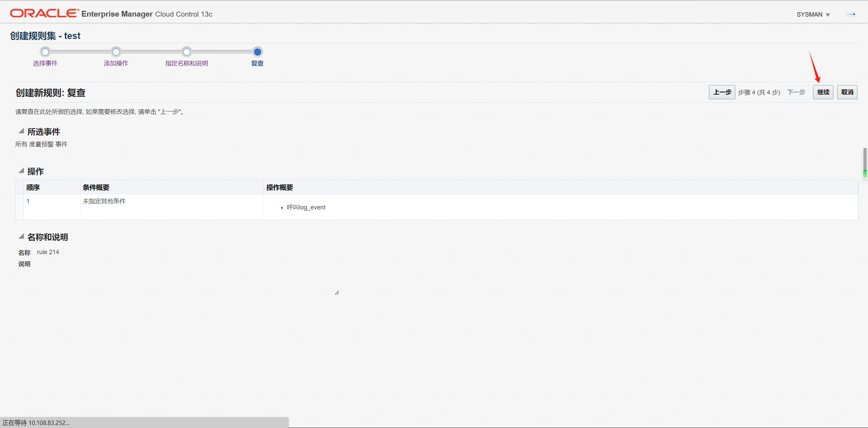Collapse the 名称和说明 section triangle

click(x=21, y=237)
